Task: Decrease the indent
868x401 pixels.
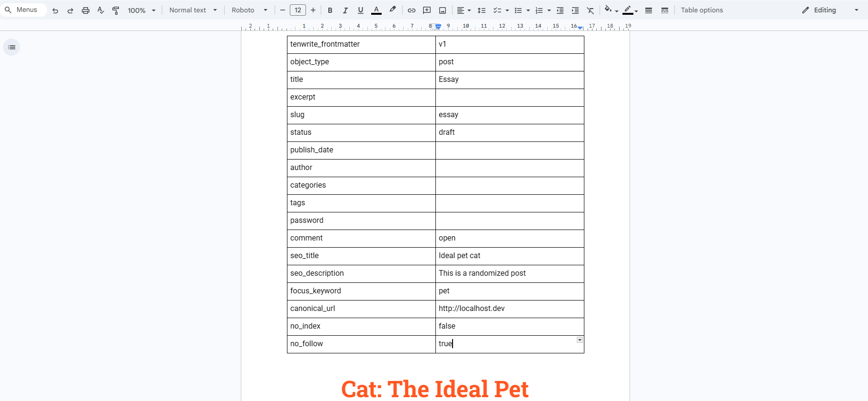Action: click(x=560, y=10)
